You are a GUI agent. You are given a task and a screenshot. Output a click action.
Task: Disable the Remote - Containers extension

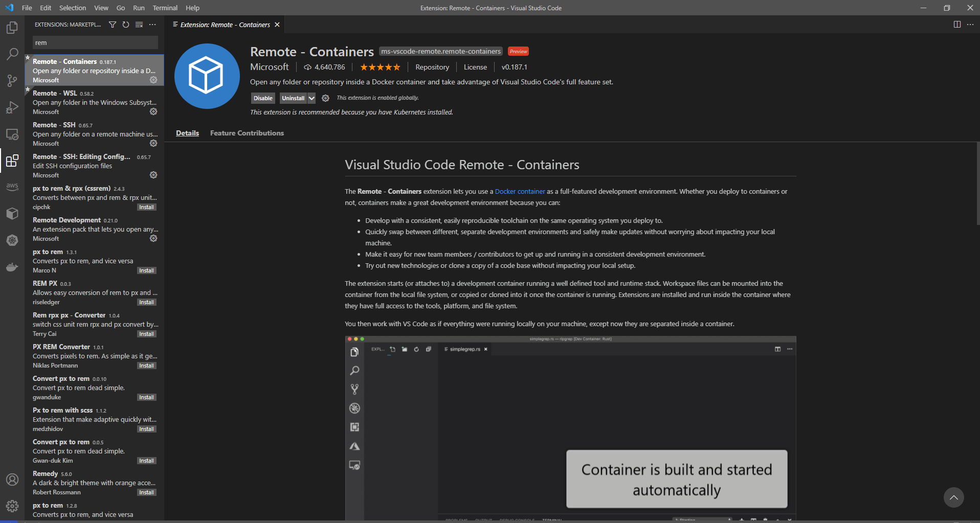(263, 98)
